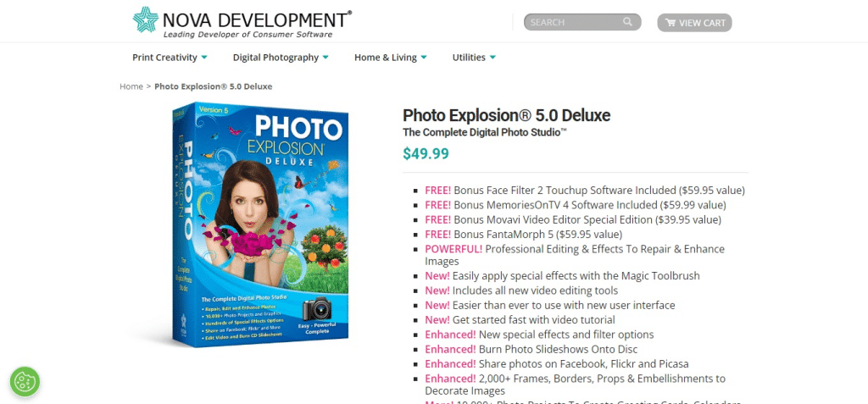This screenshot has height=404, width=868.
Task: Open the Print Creativity menu
Action: [x=164, y=58]
